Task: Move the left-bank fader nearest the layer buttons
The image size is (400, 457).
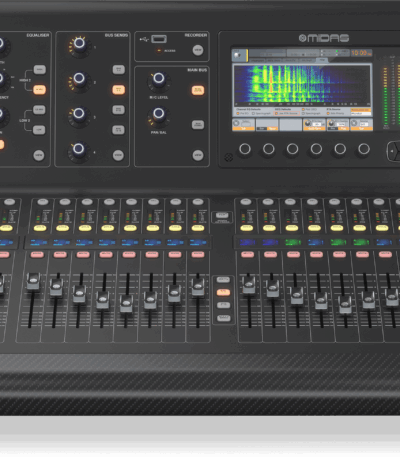Action: (x=198, y=286)
